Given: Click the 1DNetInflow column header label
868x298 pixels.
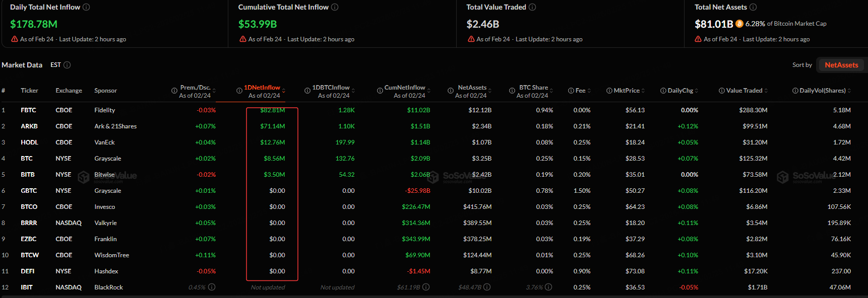Looking at the screenshot, I should click(x=262, y=87).
